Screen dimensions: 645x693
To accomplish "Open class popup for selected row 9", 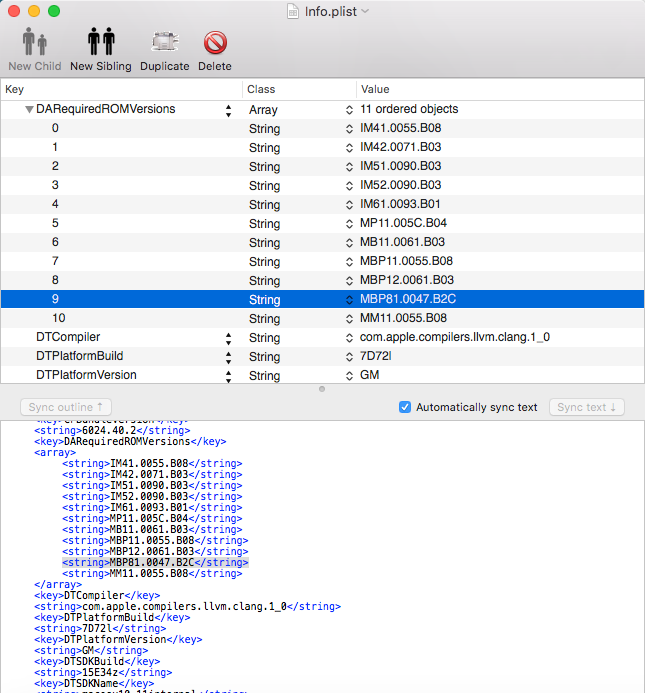I will coord(349,300).
